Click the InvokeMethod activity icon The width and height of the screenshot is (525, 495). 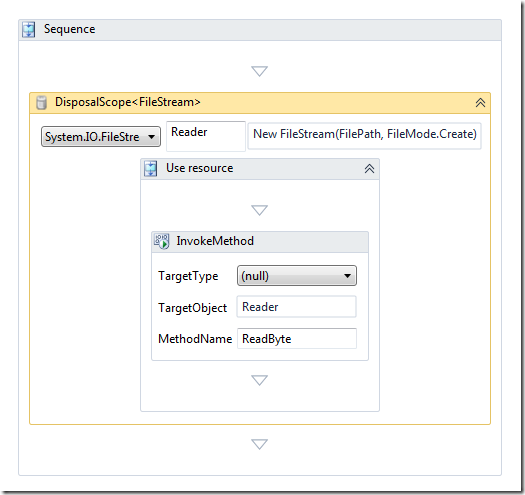coord(162,241)
